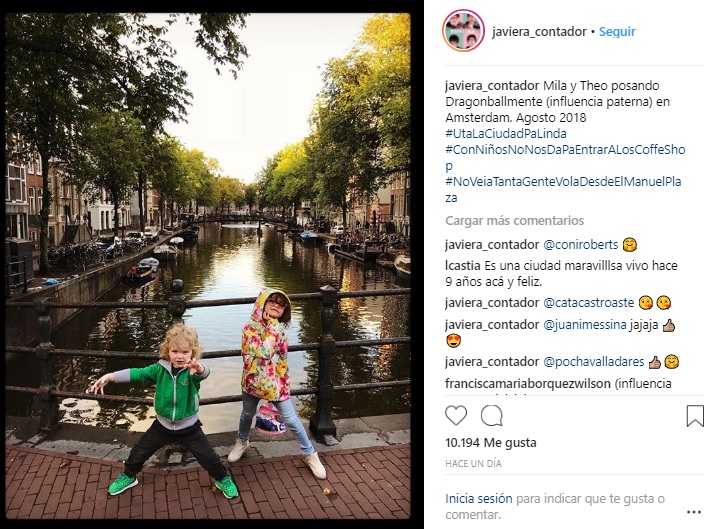Screen dimensions: 704x529
Task: Visit the @juanimessina mention
Action: [x=585, y=325]
